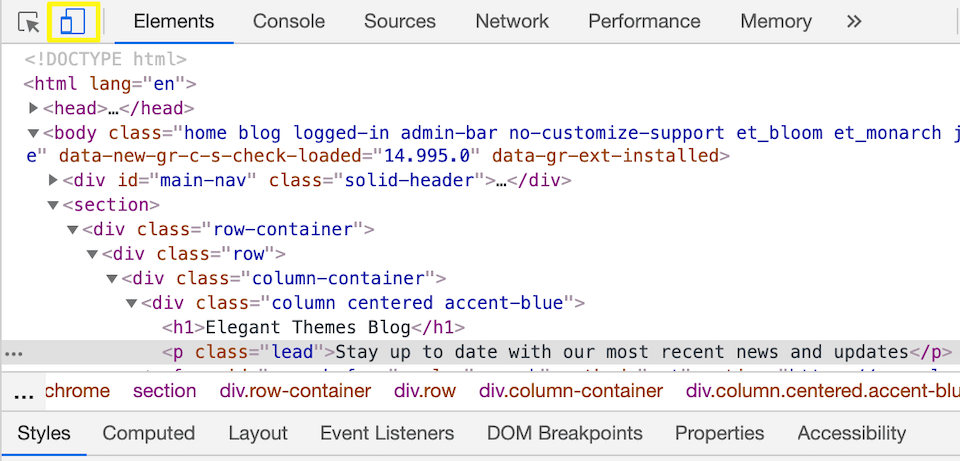Collapse the row-container div

click(x=73, y=230)
